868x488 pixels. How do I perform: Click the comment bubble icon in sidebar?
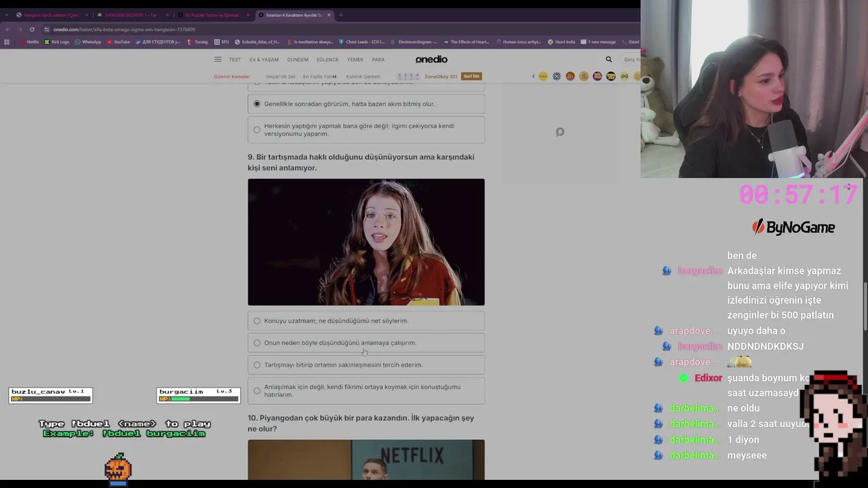[560, 132]
